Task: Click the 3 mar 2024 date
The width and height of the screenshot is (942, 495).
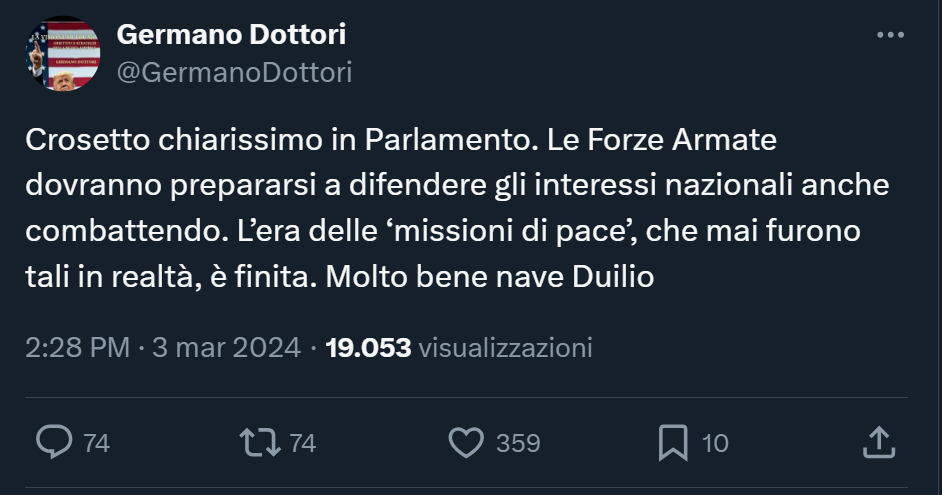Action: tap(227, 347)
